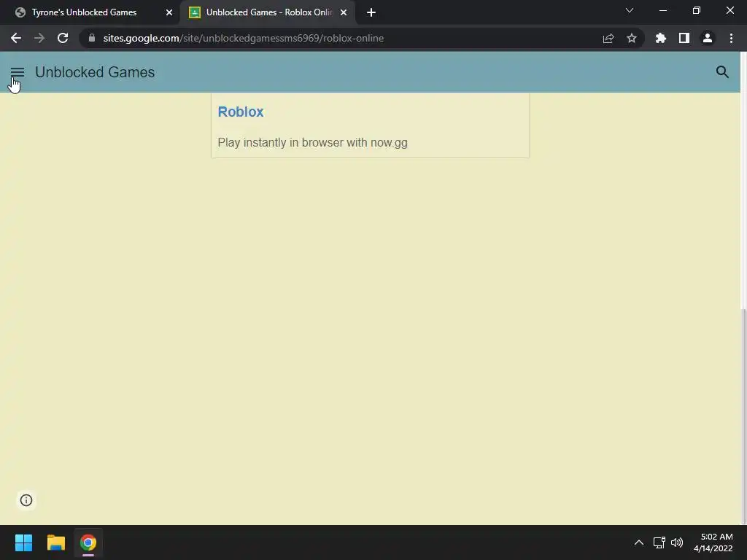
Task: Open Chrome extensions puzzle menu
Action: tap(661, 38)
